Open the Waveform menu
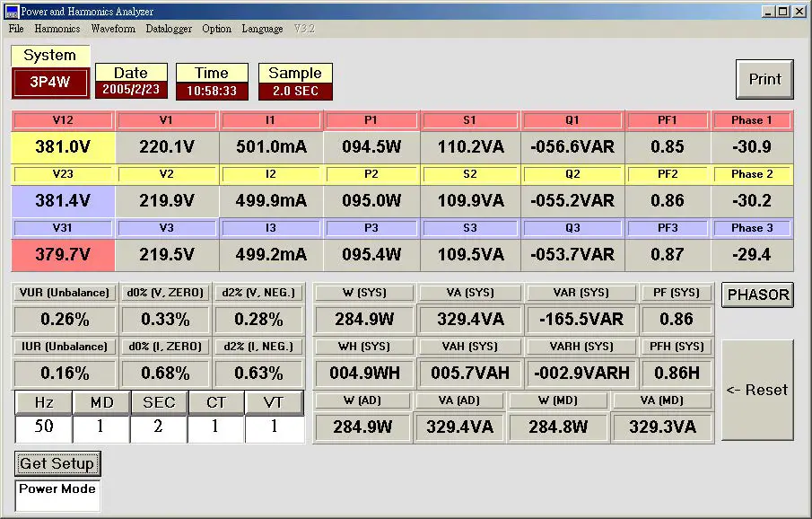The height and width of the screenshot is (519, 812). pos(112,28)
